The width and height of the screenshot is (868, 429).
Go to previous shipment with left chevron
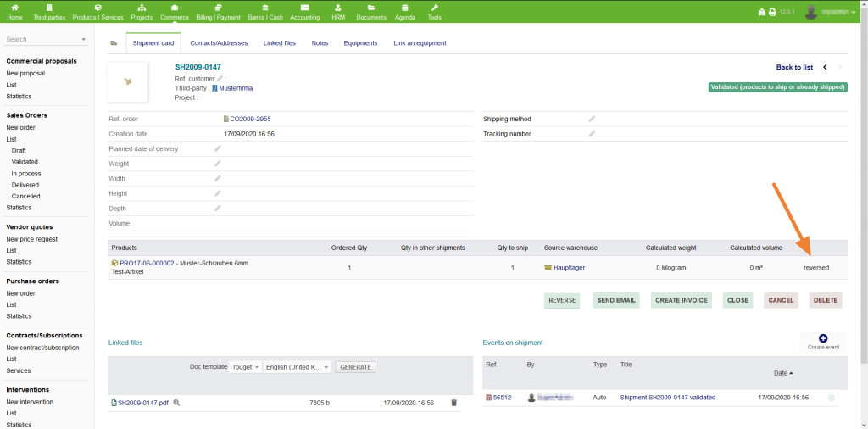click(825, 67)
